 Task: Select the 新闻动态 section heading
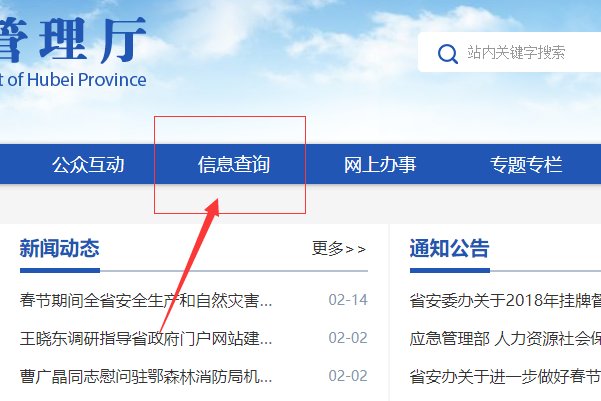(59, 248)
